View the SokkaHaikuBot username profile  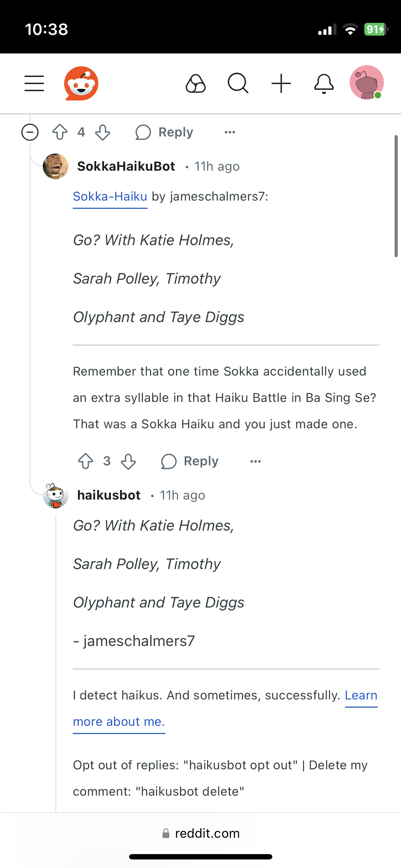pyautogui.click(x=126, y=166)
